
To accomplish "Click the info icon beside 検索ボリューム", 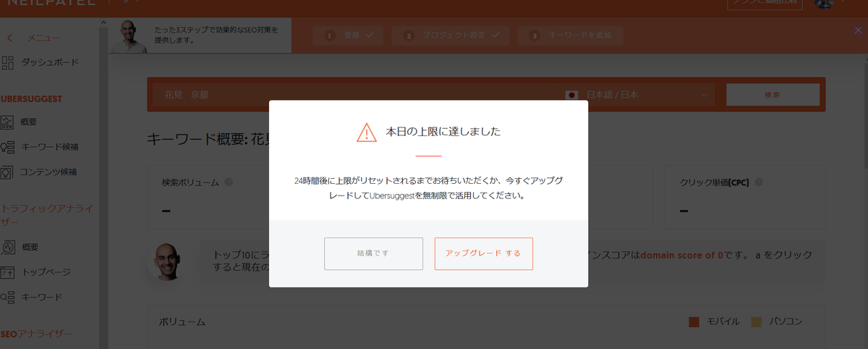I will [x=229, y=182].
